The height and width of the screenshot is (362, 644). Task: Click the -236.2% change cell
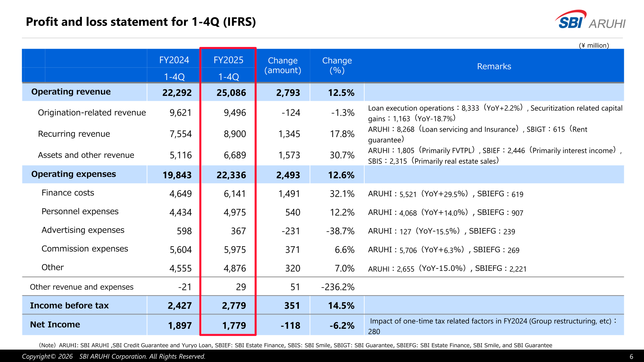pyautogui.click(x=338, y=287)
